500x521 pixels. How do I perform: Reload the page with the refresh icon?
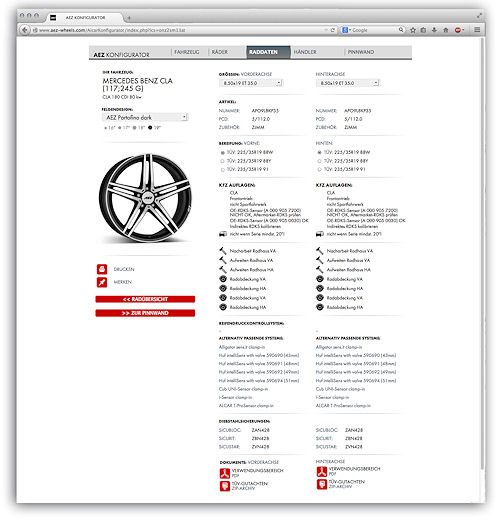(x=332, y=30)
